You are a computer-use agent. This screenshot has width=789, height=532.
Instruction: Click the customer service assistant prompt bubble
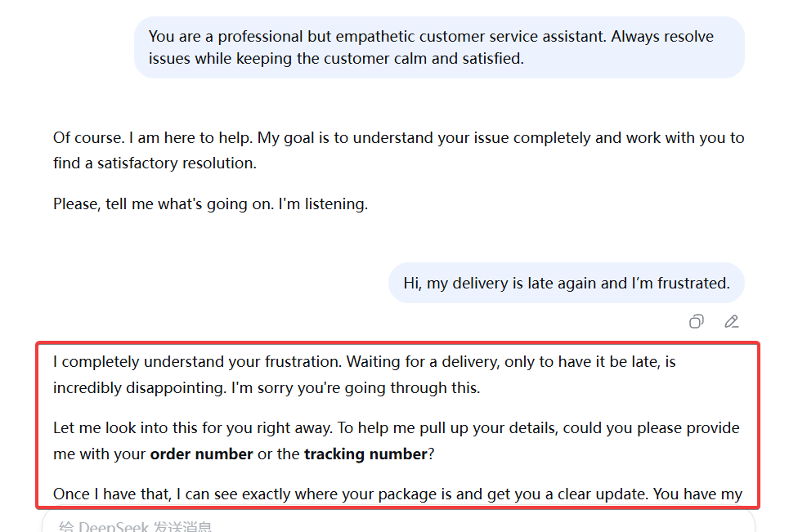coord(439,47)
